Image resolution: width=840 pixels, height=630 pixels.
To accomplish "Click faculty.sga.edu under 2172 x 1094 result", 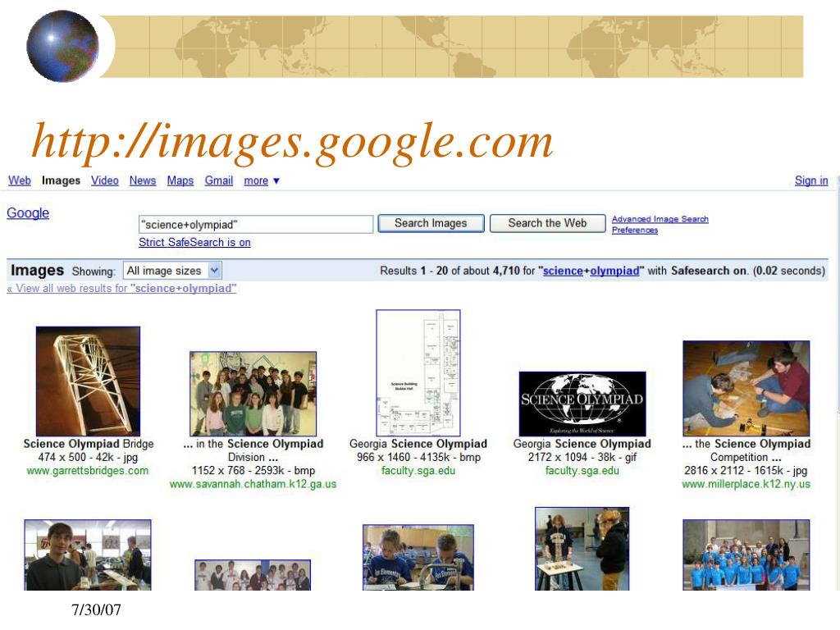I will coord(582,471).
